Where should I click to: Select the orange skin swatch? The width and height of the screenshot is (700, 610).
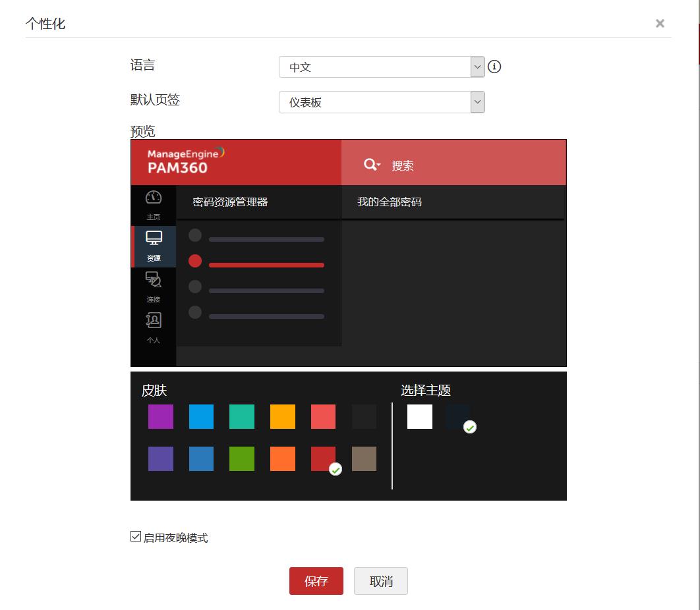coord(283,458)
